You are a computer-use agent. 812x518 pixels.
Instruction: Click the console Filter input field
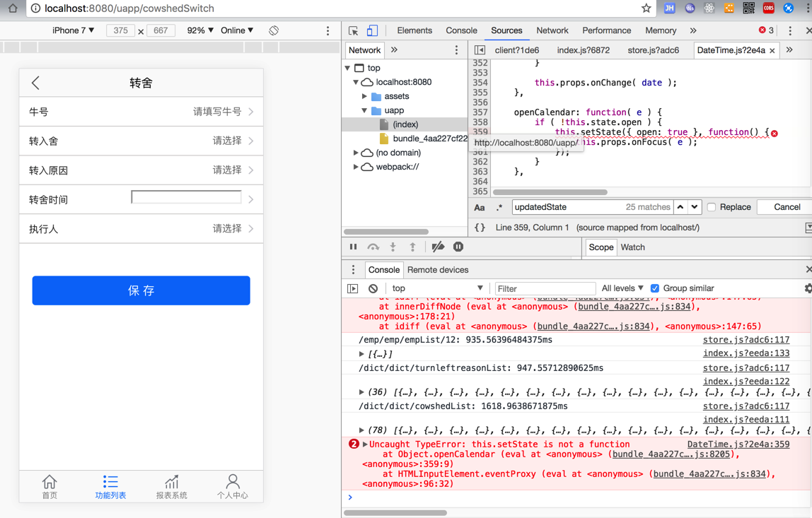pos(545,288)
